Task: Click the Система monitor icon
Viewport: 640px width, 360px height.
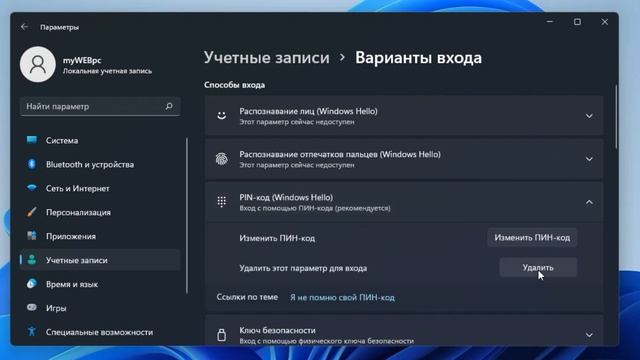Action: [32, 140]
